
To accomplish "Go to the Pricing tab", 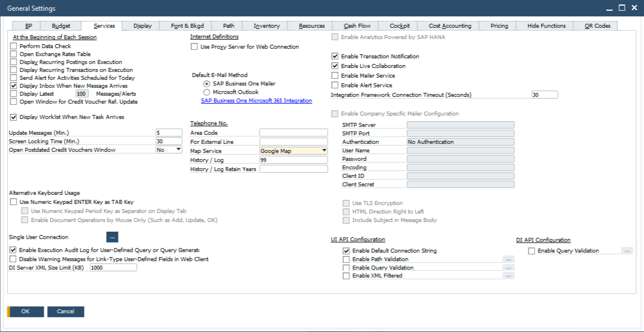I will coord(499,26).
